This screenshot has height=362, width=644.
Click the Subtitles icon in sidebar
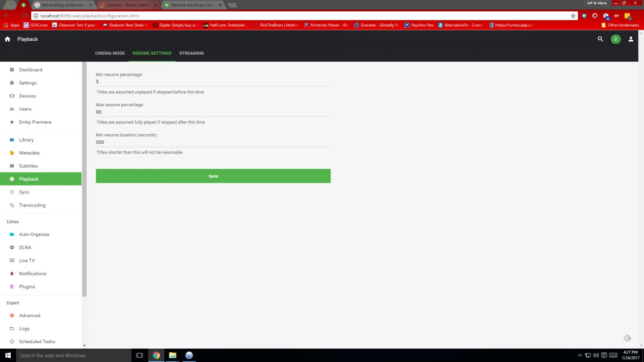12,166
